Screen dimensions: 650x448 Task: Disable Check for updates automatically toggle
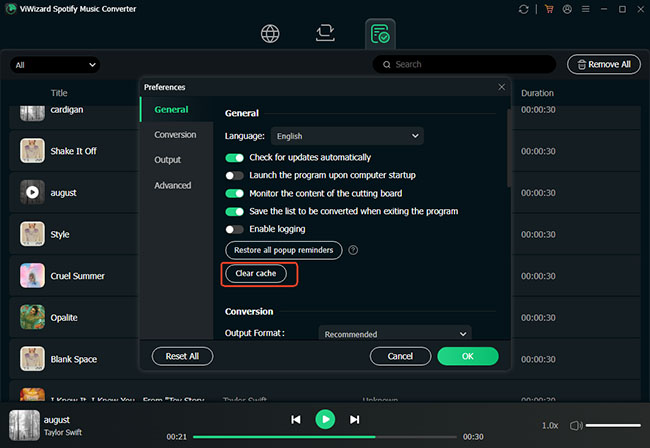click(234, 158)
